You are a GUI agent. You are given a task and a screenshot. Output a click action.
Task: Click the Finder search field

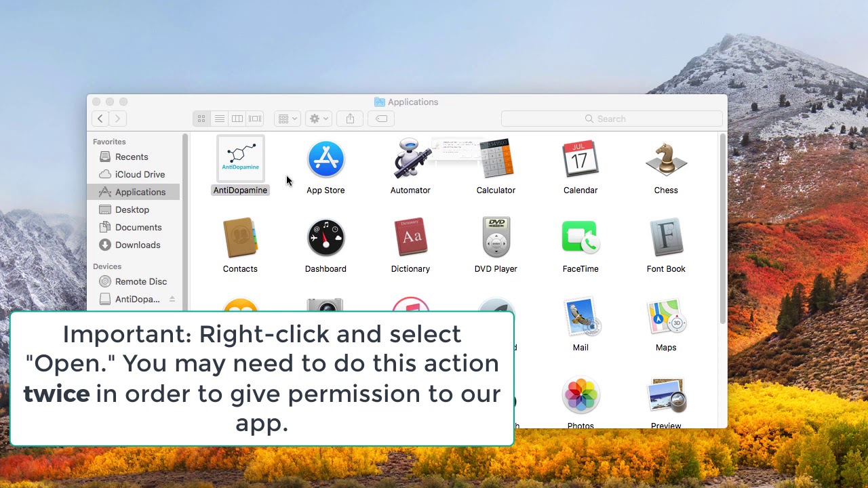pyautogui.click(x=612, y=119)
